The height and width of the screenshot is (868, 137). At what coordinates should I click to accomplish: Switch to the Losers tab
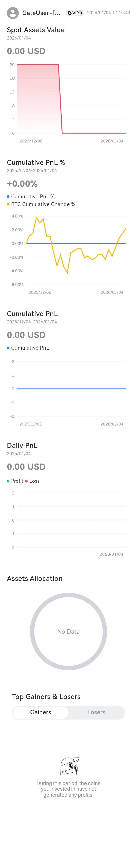(x=96, y=712)
